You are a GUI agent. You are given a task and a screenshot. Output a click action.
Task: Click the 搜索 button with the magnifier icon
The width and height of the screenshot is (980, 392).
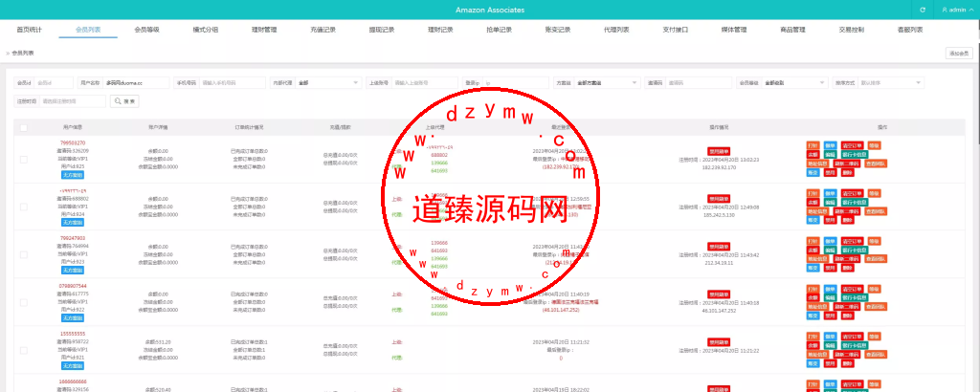(124, 101)
